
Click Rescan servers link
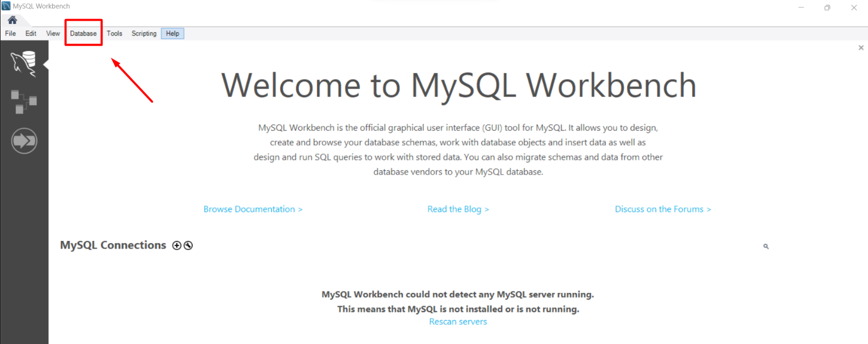point(458,322)
